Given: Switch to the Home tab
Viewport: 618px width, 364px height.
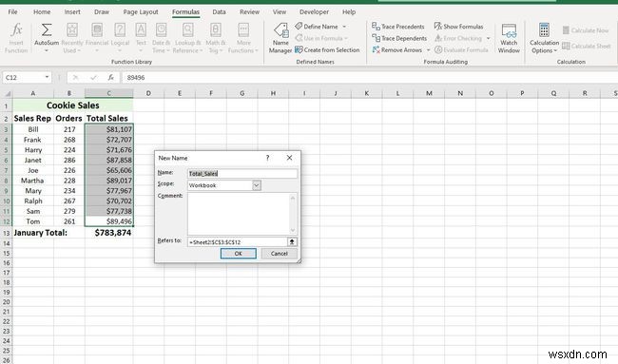Looking at the screenshot, I should click(42, 11).
